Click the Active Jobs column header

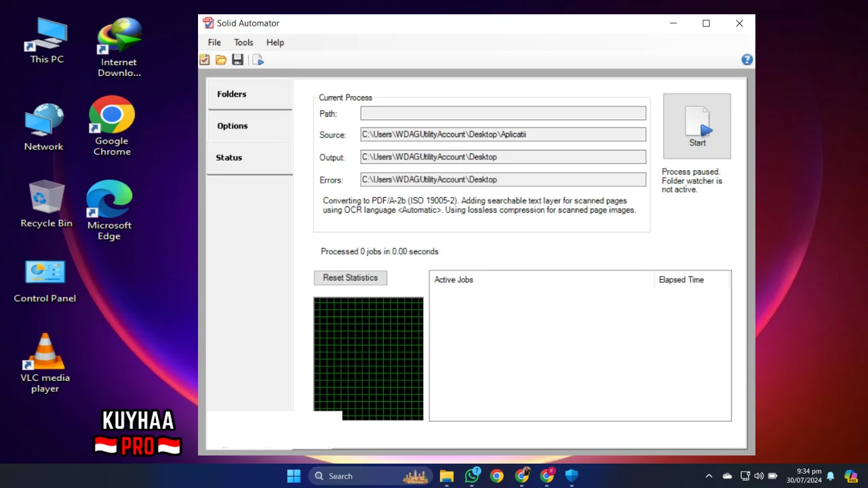coord(542,279)
